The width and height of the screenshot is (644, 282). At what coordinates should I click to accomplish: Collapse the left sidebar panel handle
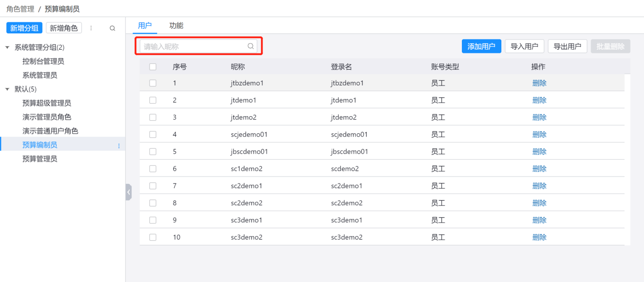[x=129, y=192]
